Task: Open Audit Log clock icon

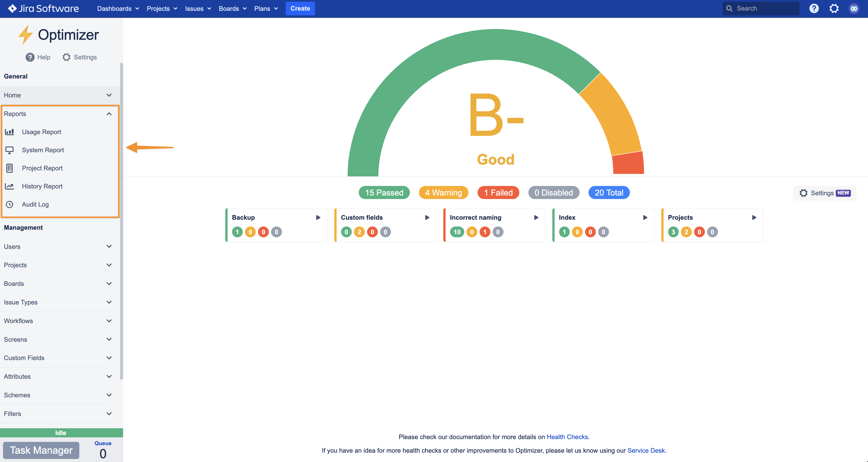Action: pos(9,204)
